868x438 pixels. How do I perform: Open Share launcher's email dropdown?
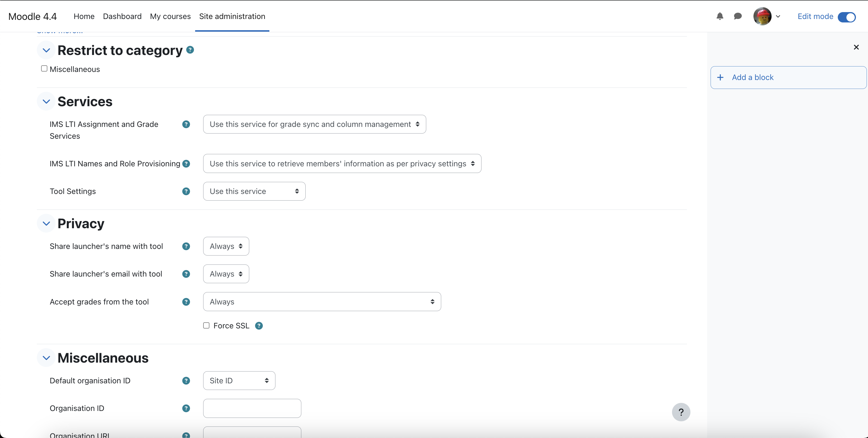(226, 274)
